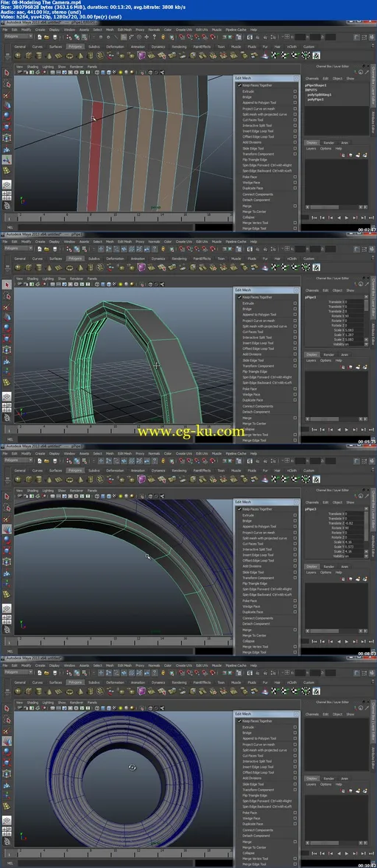
Task: Open Layers menu in 00:08:03 frame layer editor
Action: (x=311, y=573)
